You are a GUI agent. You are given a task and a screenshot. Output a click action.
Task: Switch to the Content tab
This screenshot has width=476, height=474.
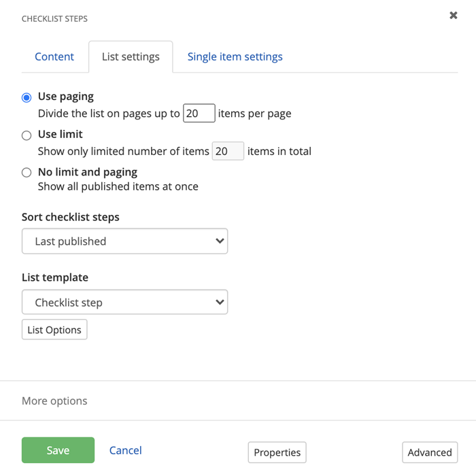click(54, 56)
